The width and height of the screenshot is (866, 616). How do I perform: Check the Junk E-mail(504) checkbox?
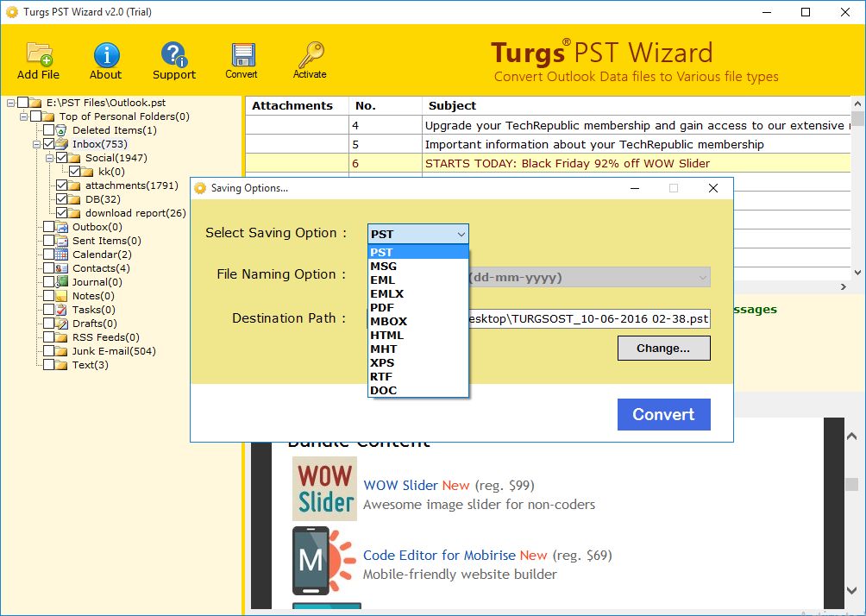[48, 351]
